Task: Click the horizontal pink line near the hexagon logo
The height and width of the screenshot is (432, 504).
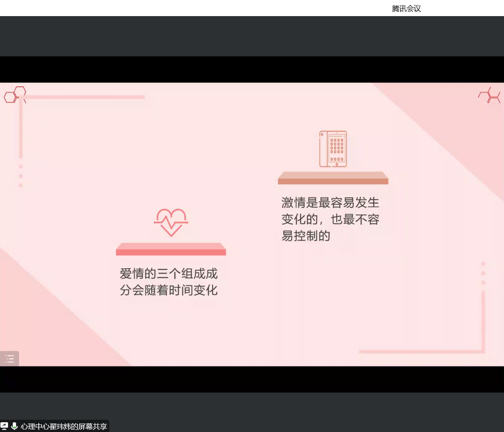Action: [85, 97]
